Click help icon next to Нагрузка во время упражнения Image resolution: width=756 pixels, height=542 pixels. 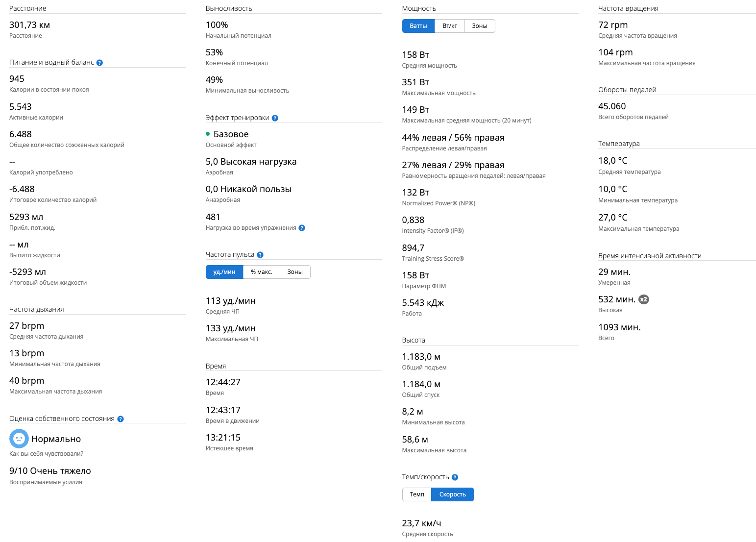302,228
